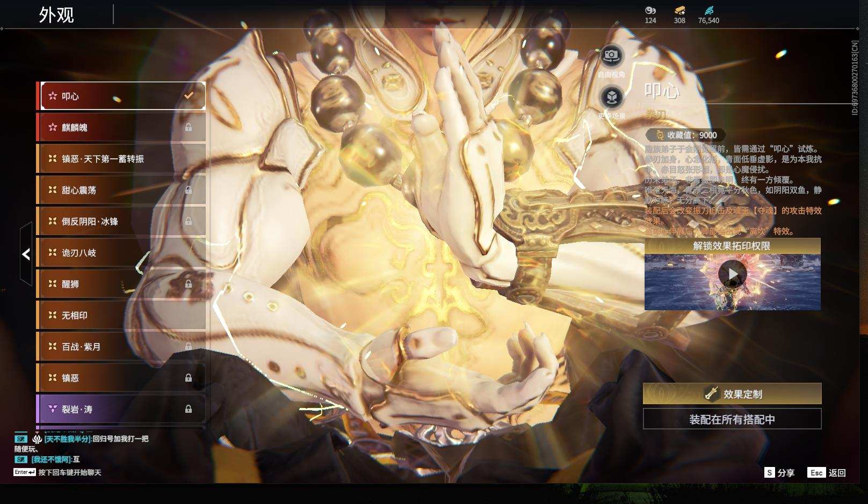Click the 叩心 title in details panel
868x504 pixels.
pyautogui.click(x=662, y=90)
